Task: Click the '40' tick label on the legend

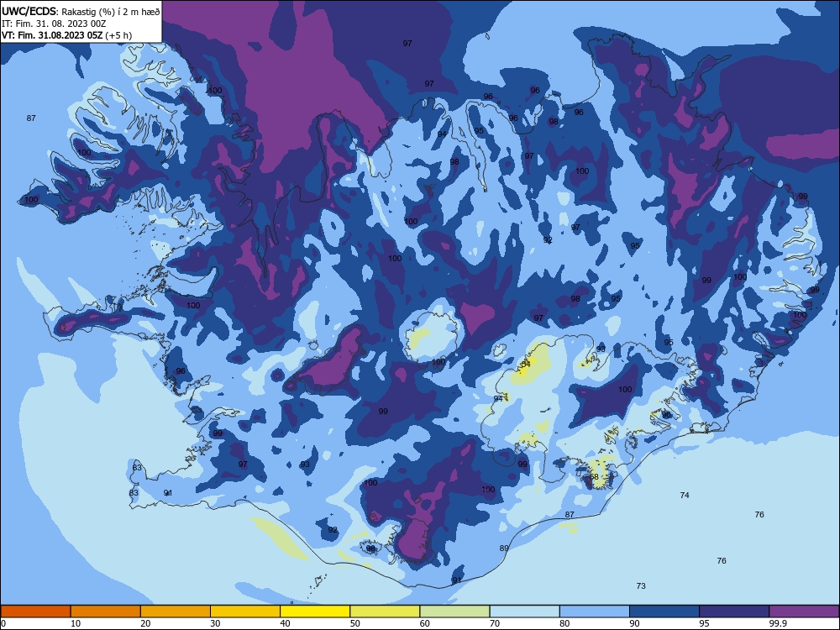Action: point(285,623)
